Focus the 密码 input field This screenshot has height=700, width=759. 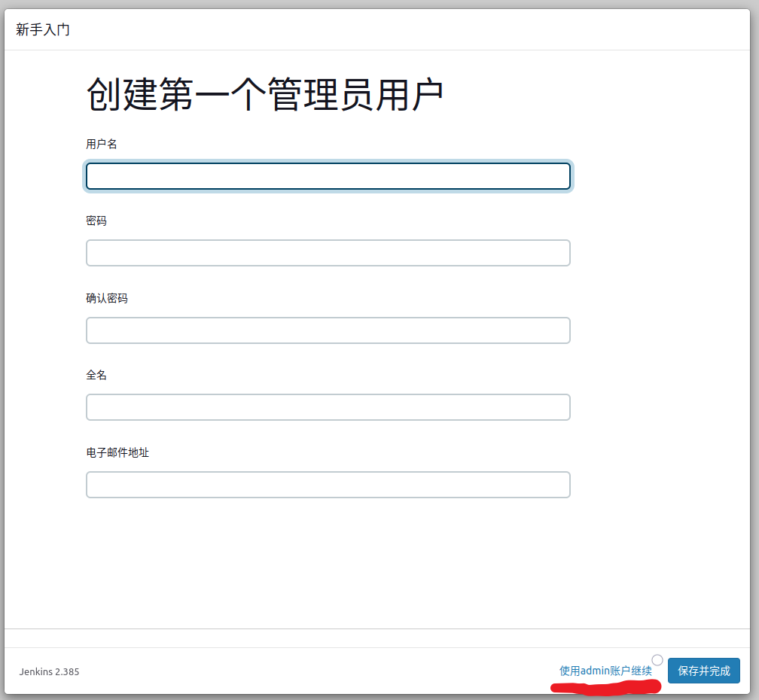(328, 253)
